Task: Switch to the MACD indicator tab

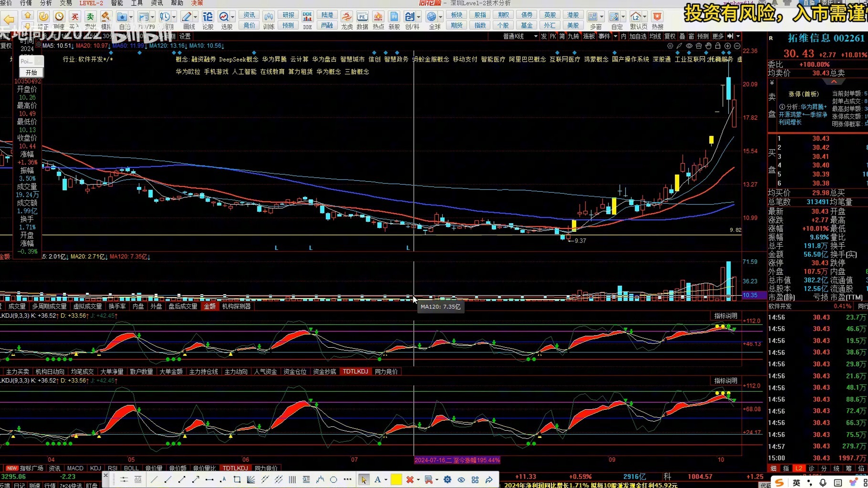Action: [75, 468]
